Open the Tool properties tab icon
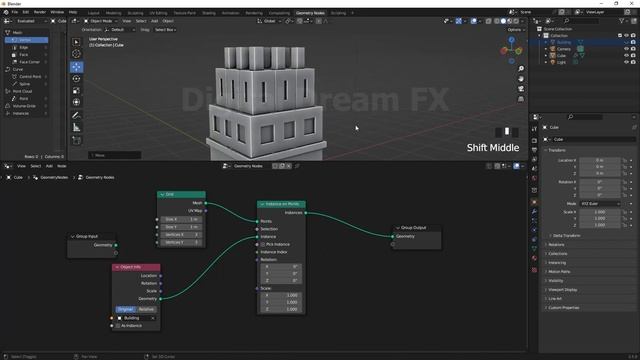Image resolution: width=640 pixels, height=360 pixels. (534, 129)
